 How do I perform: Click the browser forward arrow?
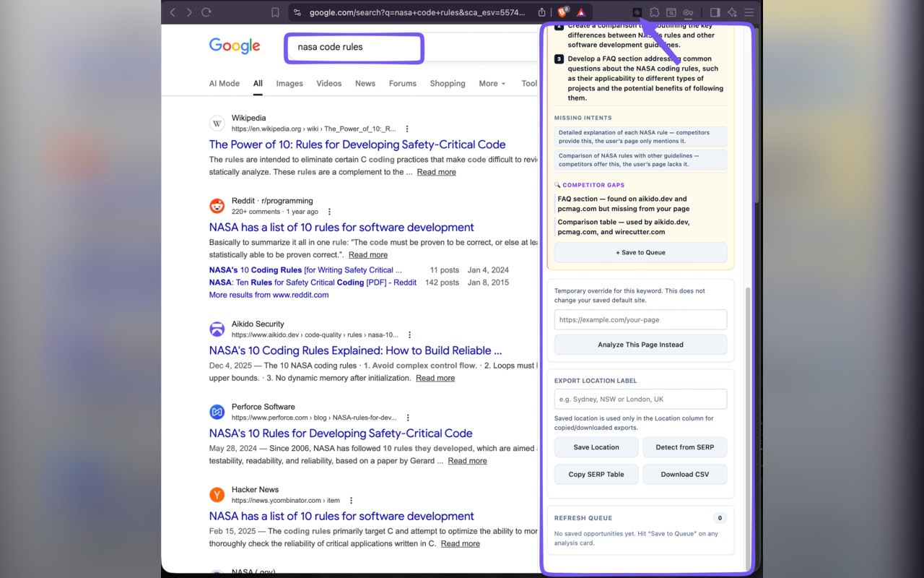pyautogui.click(x=189, y=12)
